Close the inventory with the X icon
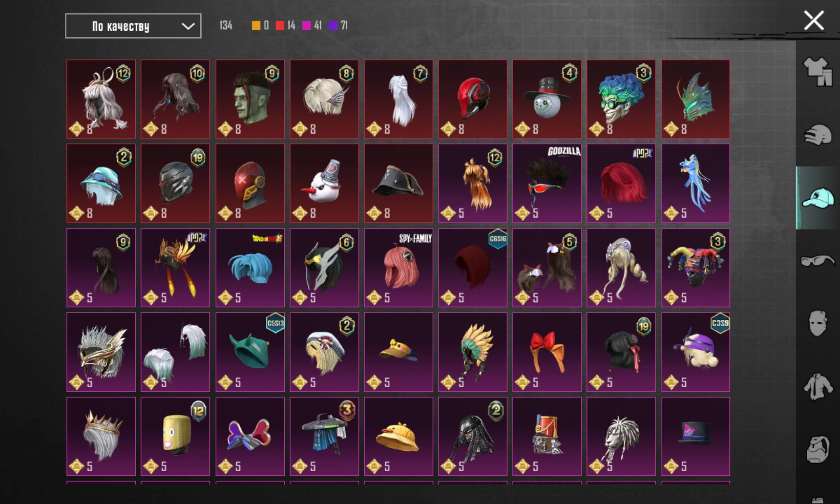The height and width of the screenshot is (504, 840). click(x=814, y=21)
